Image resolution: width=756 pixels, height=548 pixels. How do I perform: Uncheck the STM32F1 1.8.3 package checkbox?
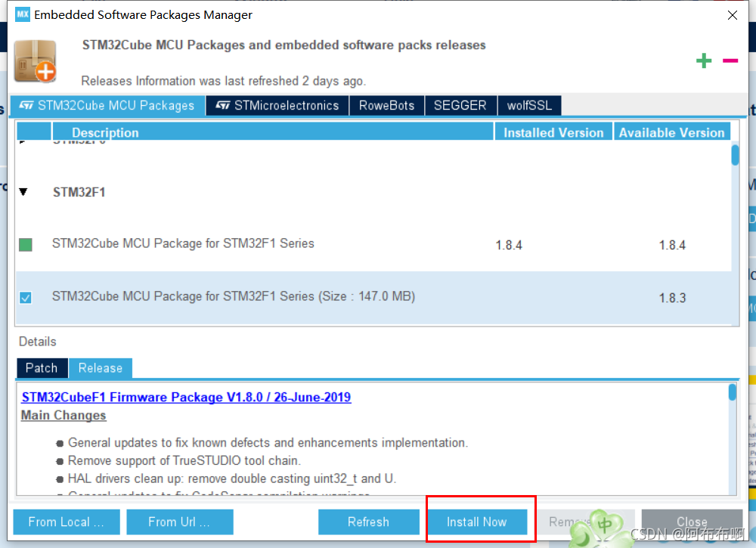coord(26,297)
